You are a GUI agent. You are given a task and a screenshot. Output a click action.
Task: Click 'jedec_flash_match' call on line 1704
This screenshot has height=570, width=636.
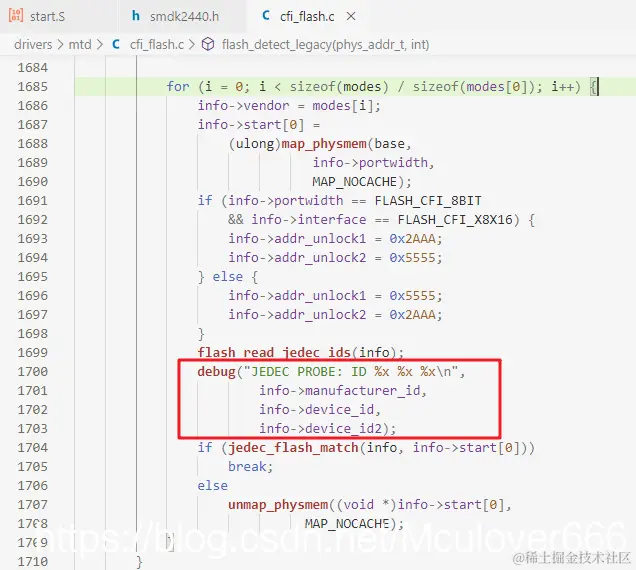tap(293, 447)
